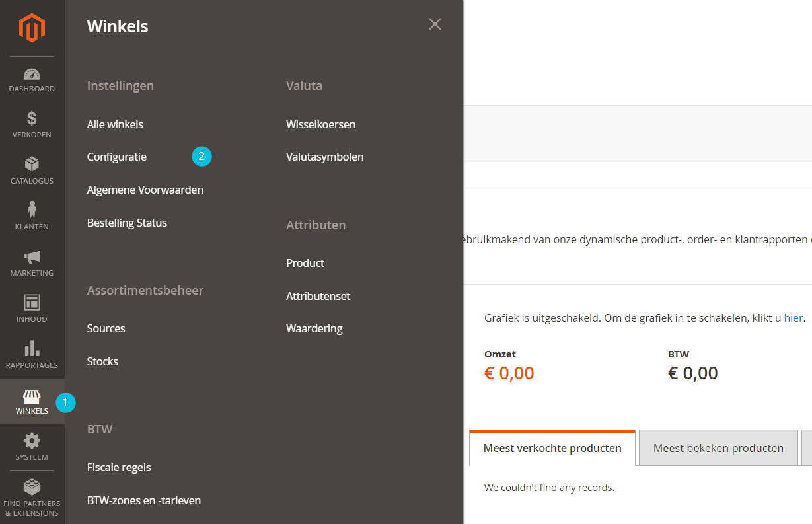Close the Winkels menu panel
812x524 pixels.
point(435,24)
